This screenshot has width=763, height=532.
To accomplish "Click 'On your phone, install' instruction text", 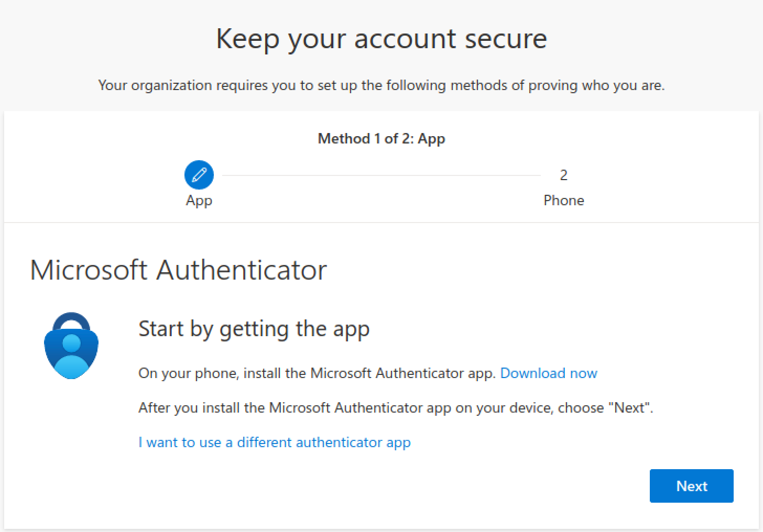I will tap(317, 373).
